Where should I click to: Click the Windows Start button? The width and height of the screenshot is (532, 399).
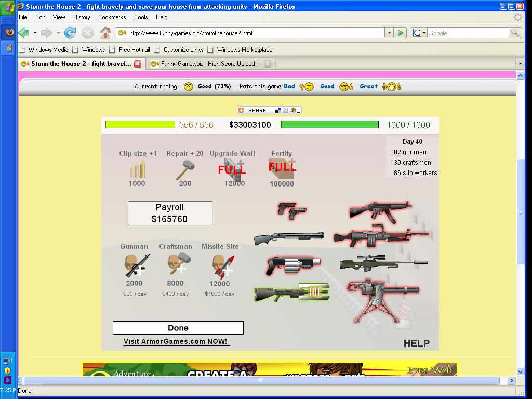tap(8, 7)
